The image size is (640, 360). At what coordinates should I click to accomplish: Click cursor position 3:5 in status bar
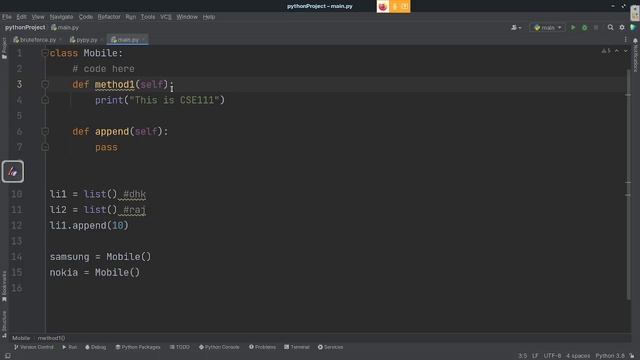click(x=522, y=356)
